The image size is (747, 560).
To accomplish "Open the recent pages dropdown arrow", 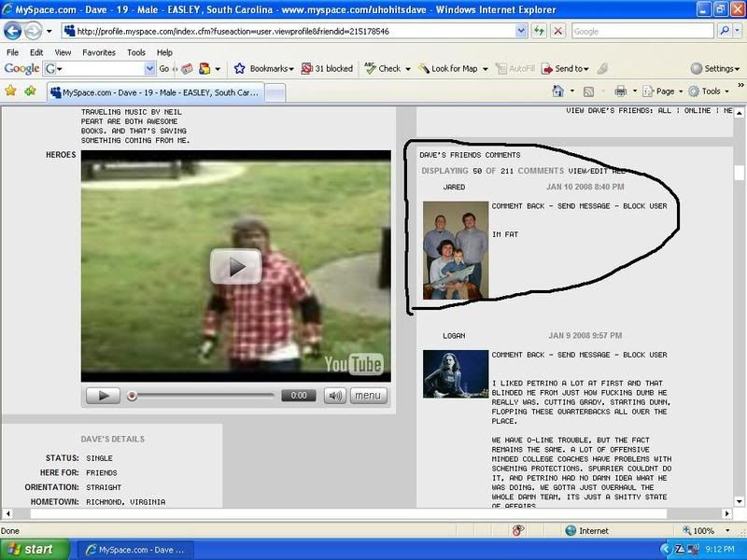I will (x=49, y=32).
